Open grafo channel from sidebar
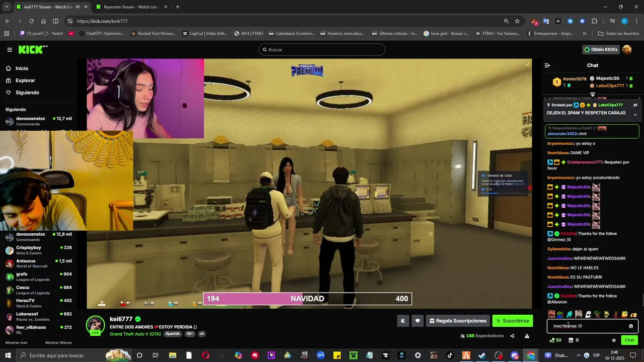Image resolution: width=644 pixels, height=362 pixels. [x=39, y=277]
